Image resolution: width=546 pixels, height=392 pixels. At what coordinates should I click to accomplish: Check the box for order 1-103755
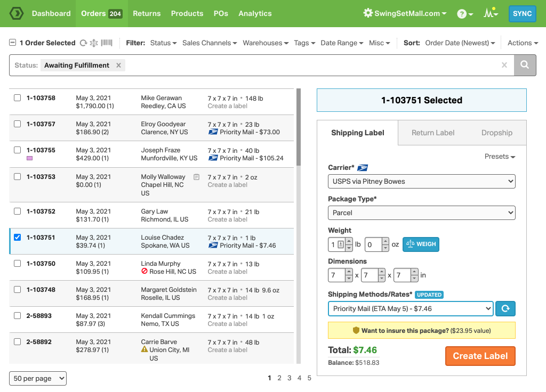[x=18, y=150]
